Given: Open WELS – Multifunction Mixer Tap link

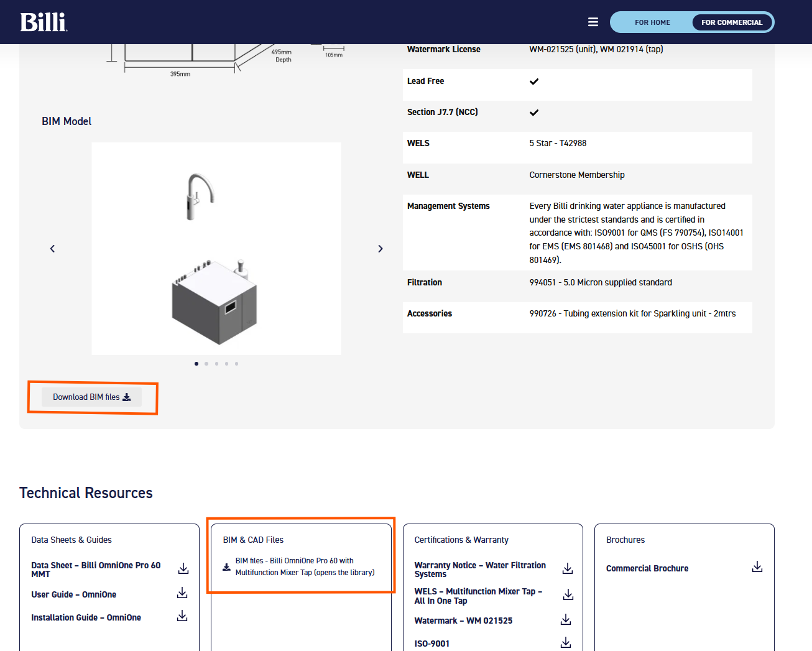Looking at the screenshot, I should click(x=478, y=596).
